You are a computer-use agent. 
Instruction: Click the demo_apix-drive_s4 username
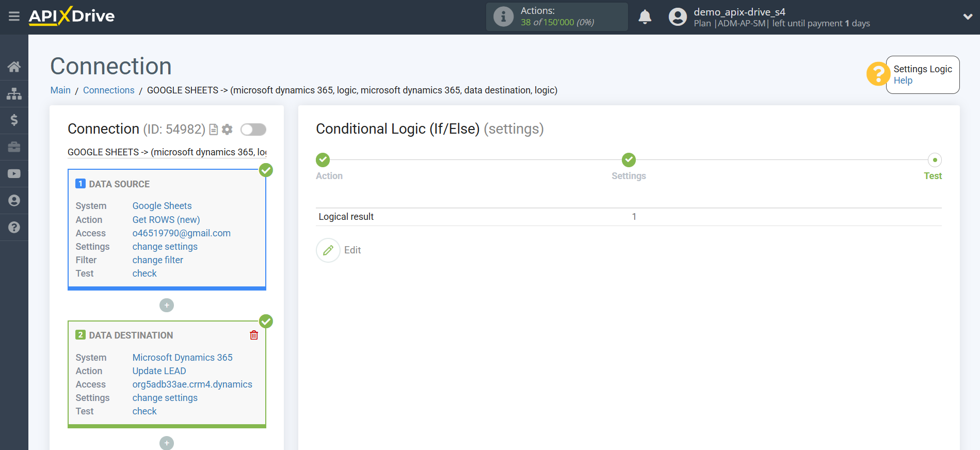740,12
